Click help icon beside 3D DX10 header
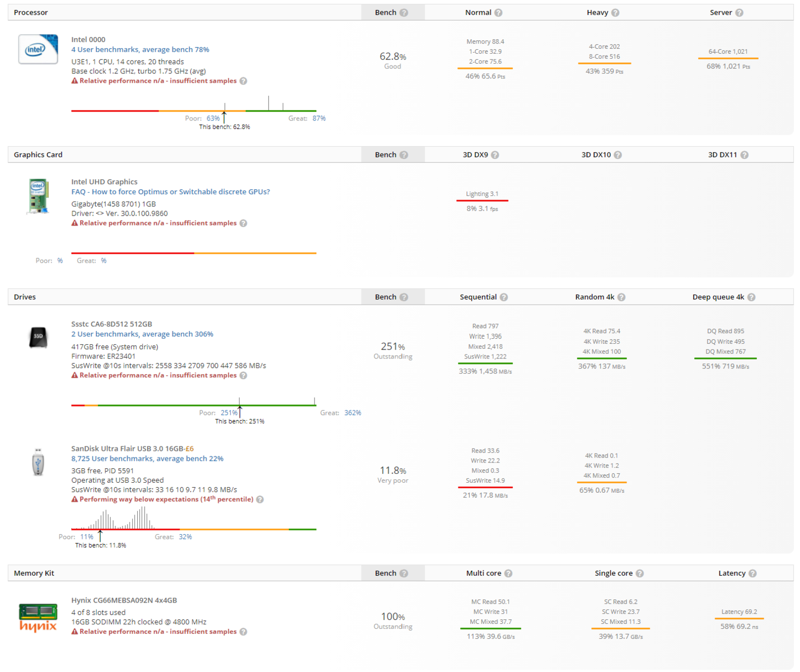The height and width of the screenshot is (672, 800). [617, 155]
